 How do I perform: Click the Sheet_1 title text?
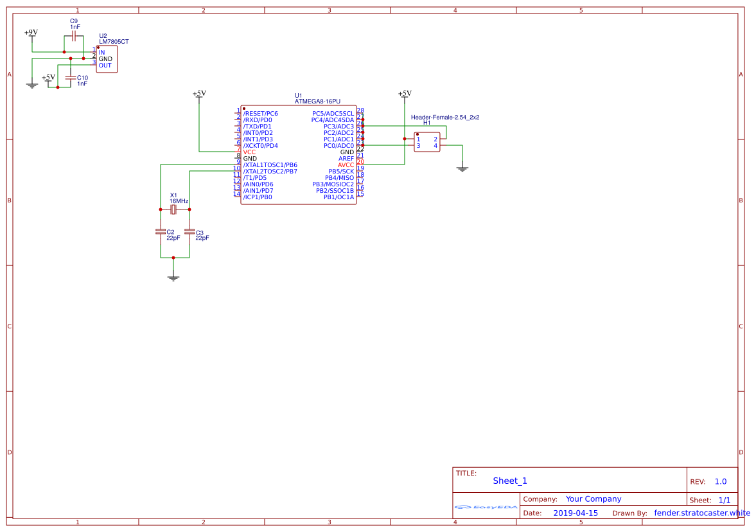point(509,481)
